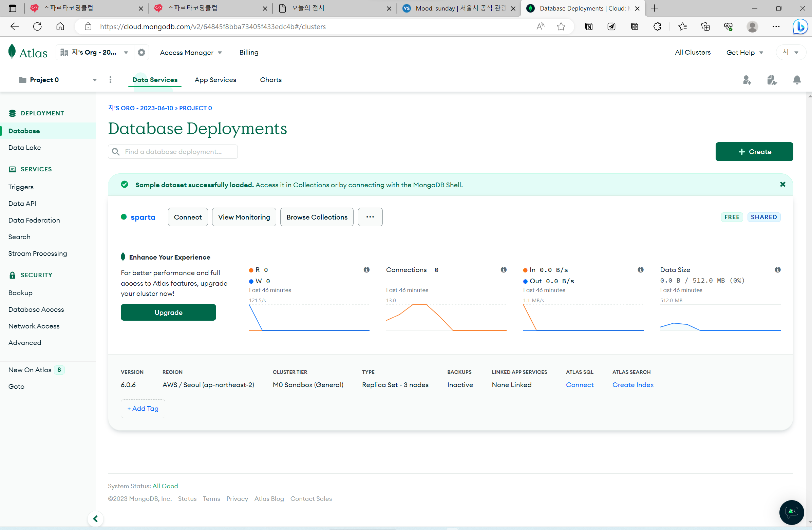This screenshot has height=530, width=812.
Task: Click the Create deployment button
Action: pyautogui.click(x=754, y=151)
